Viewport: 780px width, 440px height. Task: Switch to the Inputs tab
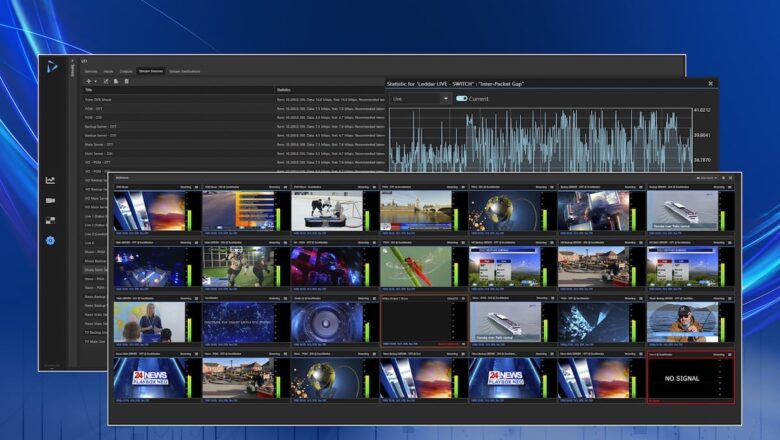click(108, 71)
